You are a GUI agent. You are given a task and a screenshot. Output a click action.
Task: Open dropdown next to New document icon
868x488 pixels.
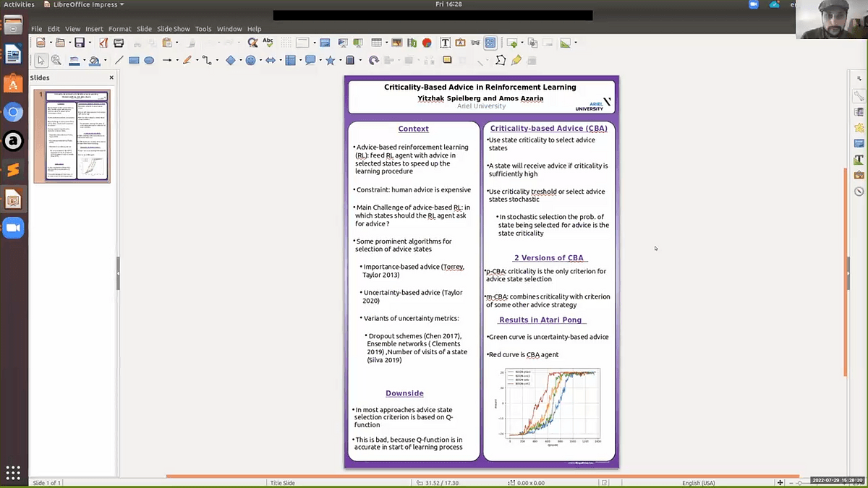coord(51,43)
